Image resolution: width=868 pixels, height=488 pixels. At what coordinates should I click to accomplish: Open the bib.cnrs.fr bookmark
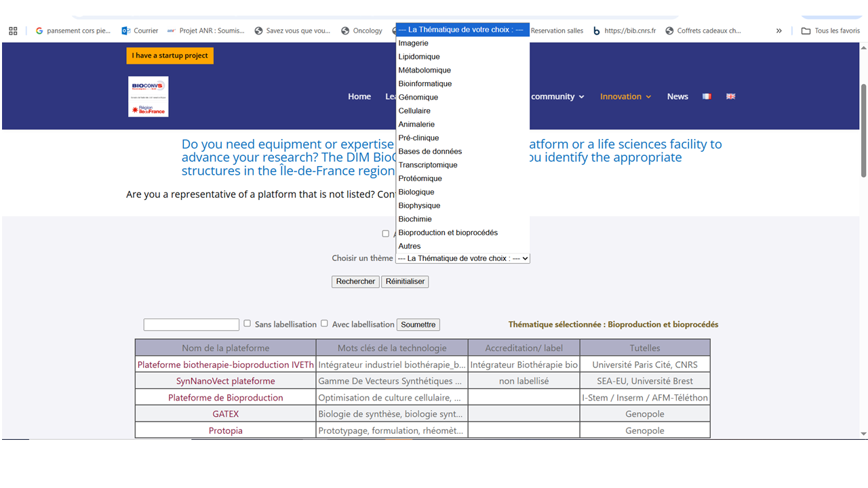[624, 30]
